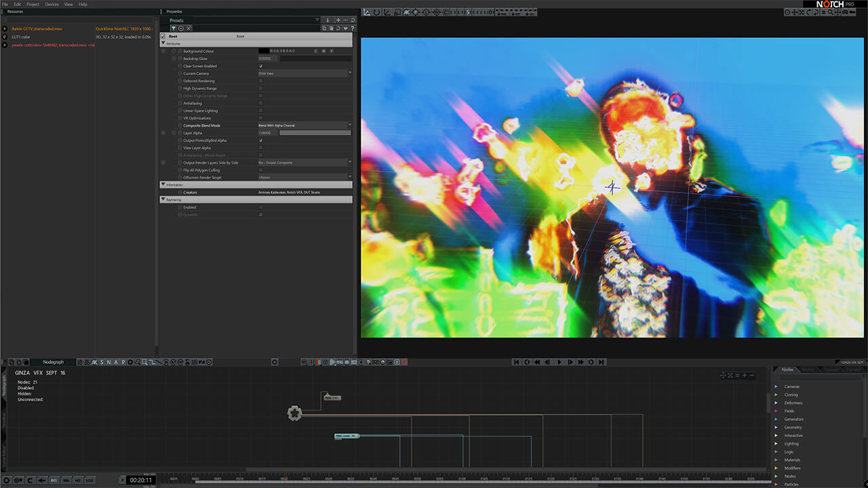
Task: Click the viewport axis gizmo tool icon
Action: tap(367, 12)
